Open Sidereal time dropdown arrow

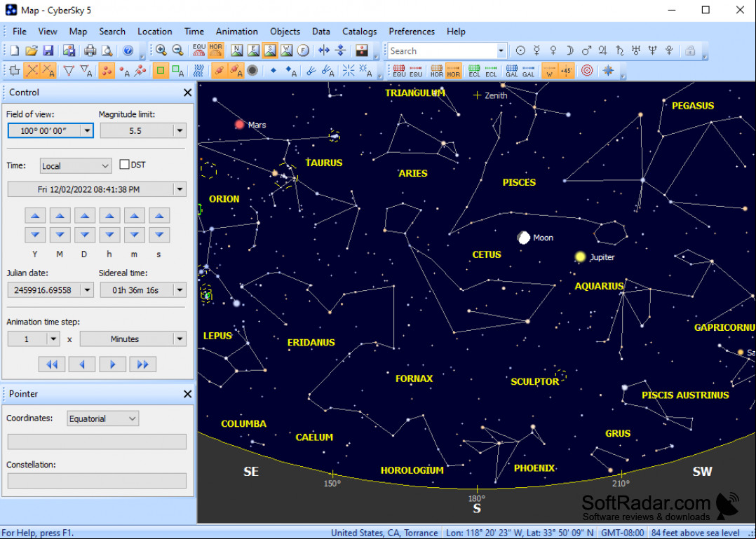click(x=180, y=290)
